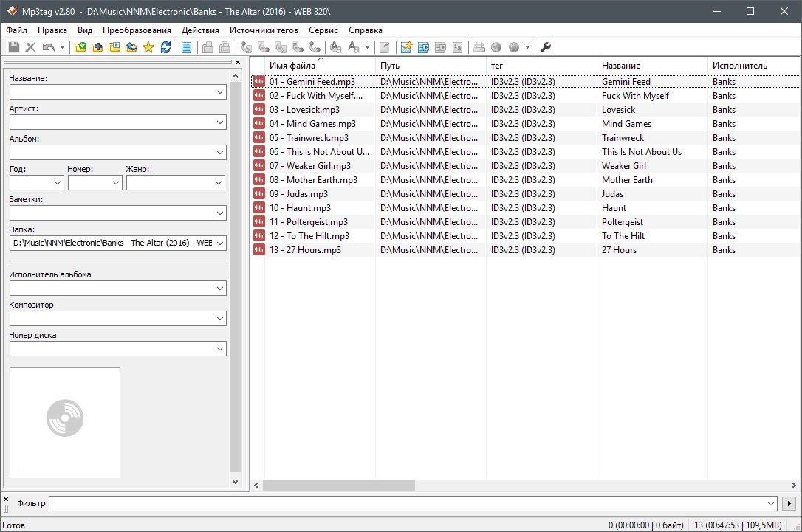Click the blue Create playlist icon
Viewport: 802px width, 532px height.
click(x=423, y=47)
